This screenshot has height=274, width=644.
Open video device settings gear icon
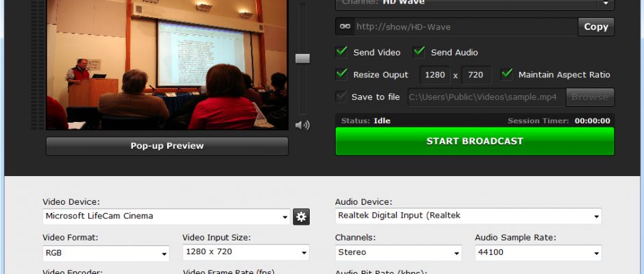coord(301,217)
